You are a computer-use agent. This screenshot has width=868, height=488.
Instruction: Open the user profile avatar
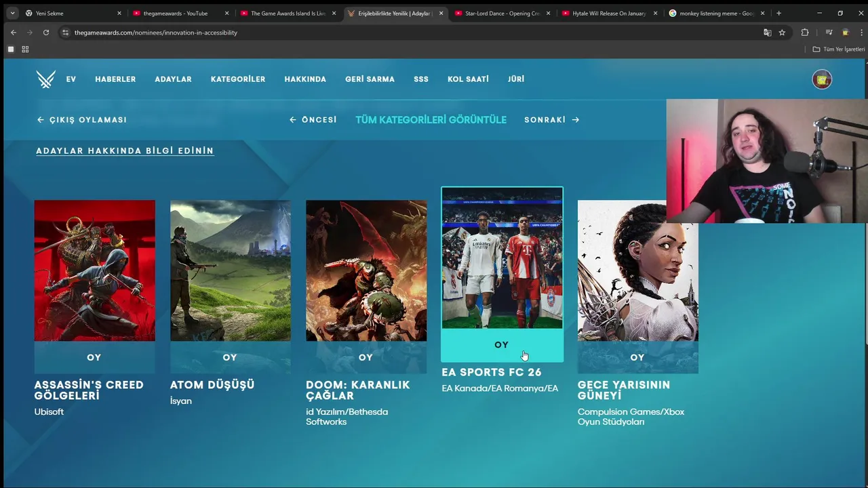tap(822, 79)
